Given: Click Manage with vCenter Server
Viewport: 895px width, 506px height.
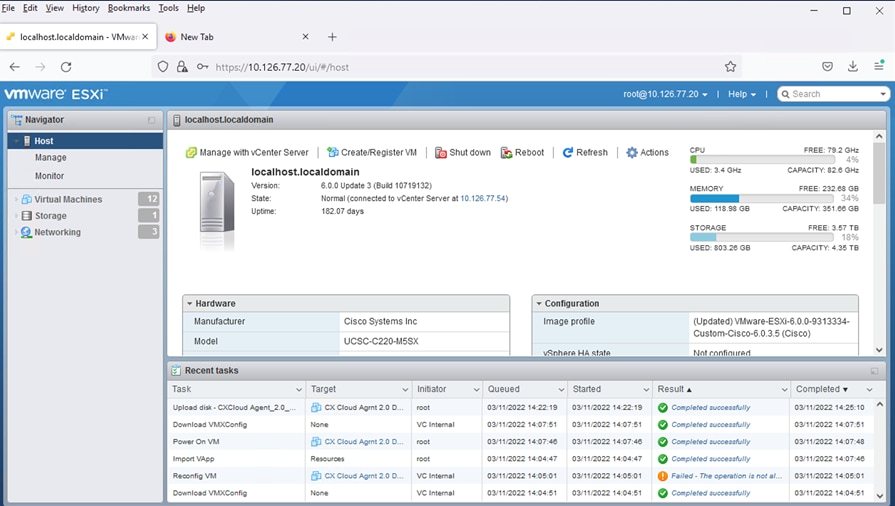Looking at the screenshot, I should coord(247,152).
